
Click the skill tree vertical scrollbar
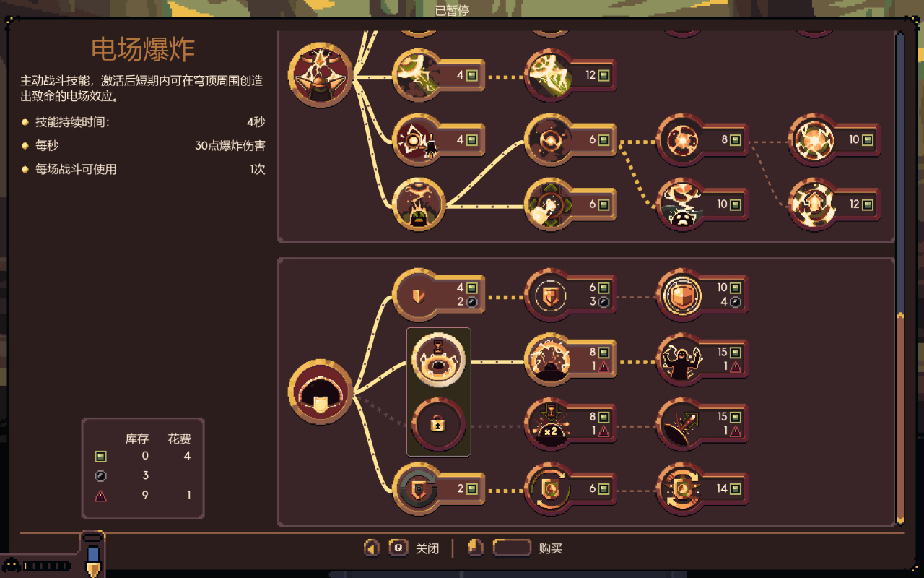[899, 278]
